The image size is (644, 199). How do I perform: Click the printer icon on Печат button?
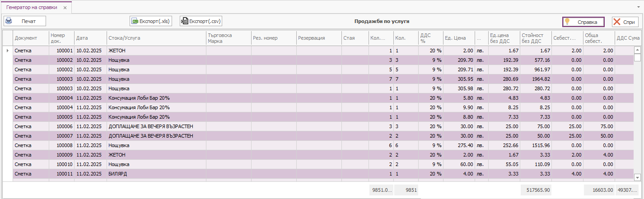(9, 21)
